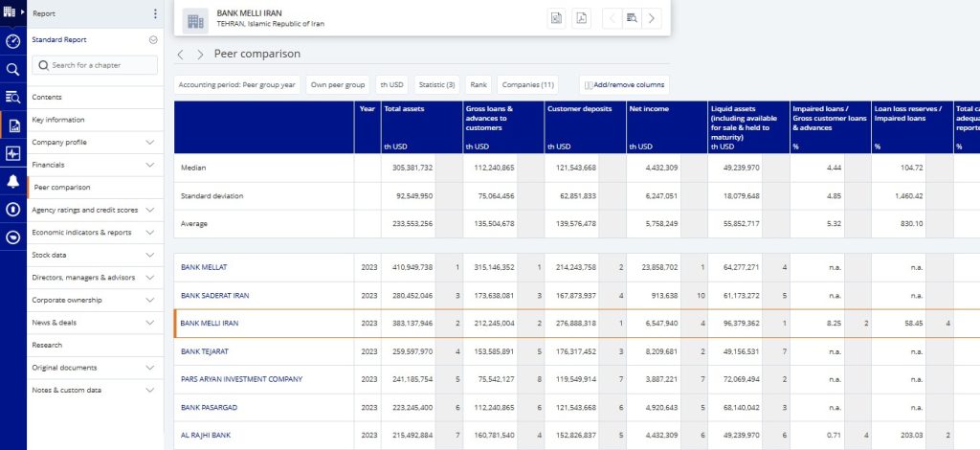Screen dimensions: 980x450
Task: Click the Median statistic row label
Action: pos(193,169)
